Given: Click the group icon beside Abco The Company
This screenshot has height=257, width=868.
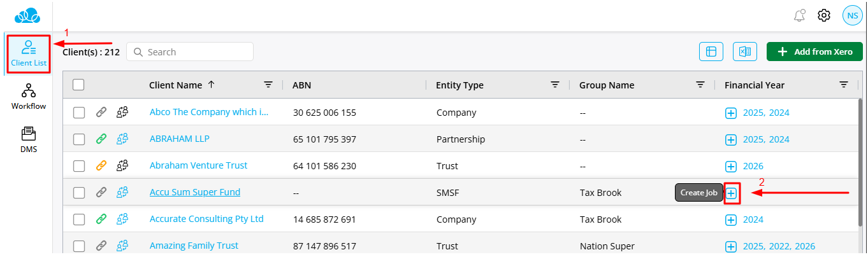Looking at the screenshot, I should tap(122, 113).
